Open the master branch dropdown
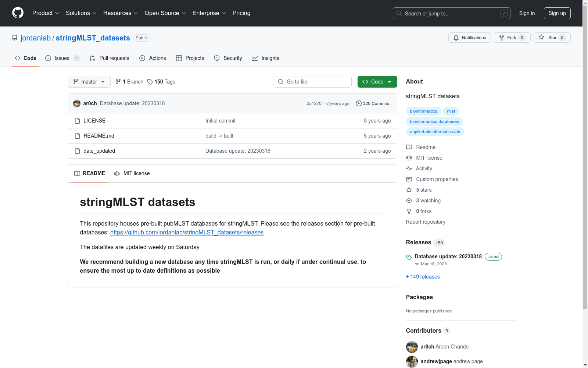The width and height of the screenshot is (588, 368). tap(89, 82)
